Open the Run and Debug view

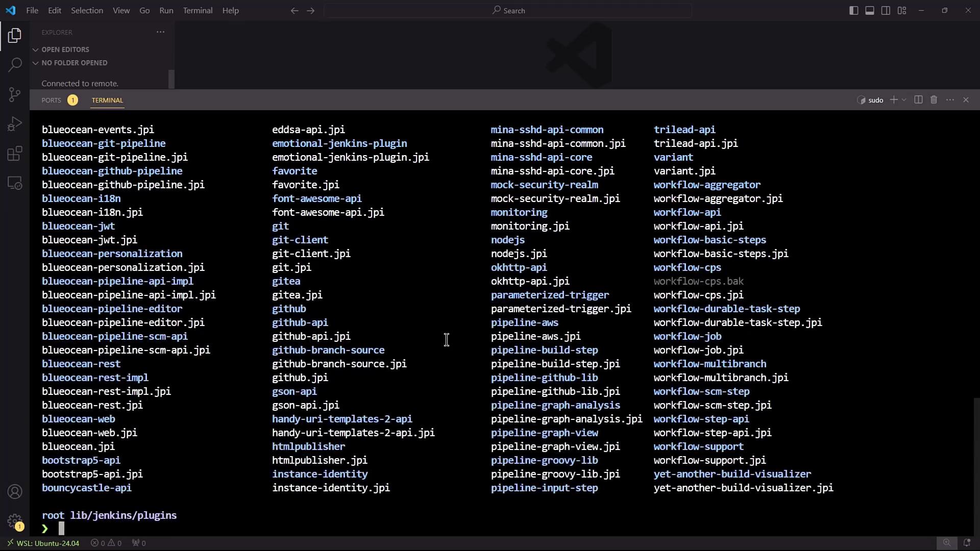pyautogui.click(x=15, y=124)
